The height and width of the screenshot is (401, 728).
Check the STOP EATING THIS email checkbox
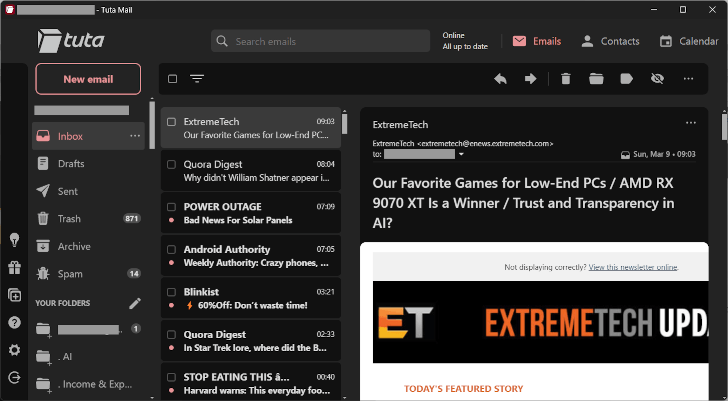pos(171,377)
